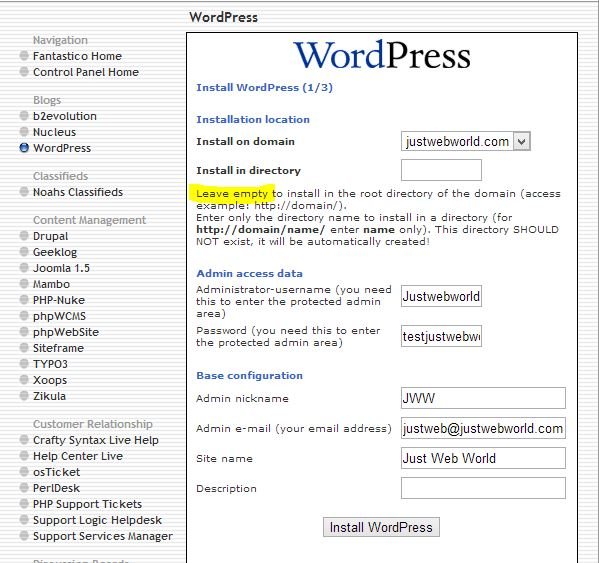Select PHP-Nuke
Viewport: 599px width, 563px height.
coord(59,300)
